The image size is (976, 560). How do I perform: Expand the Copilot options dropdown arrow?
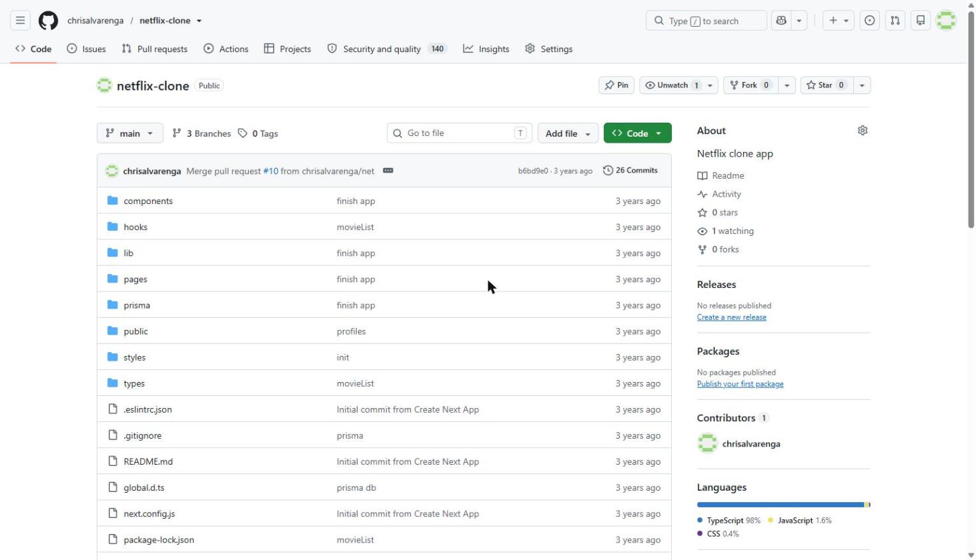(x=799, y=21)
